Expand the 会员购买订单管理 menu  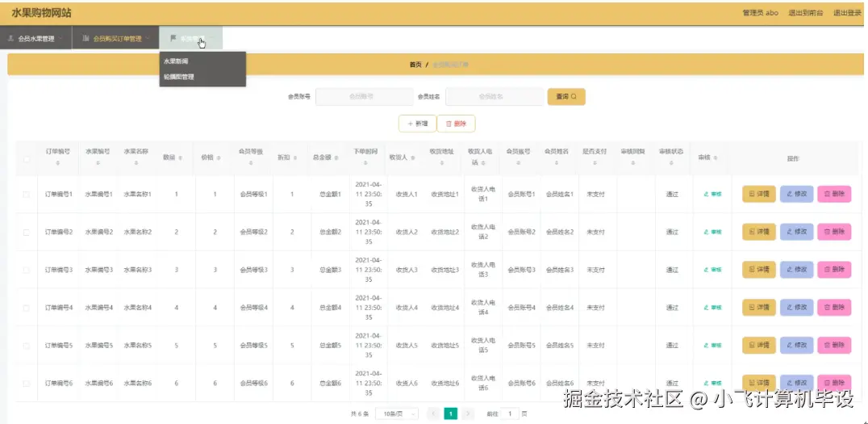[x=115, y=39]
